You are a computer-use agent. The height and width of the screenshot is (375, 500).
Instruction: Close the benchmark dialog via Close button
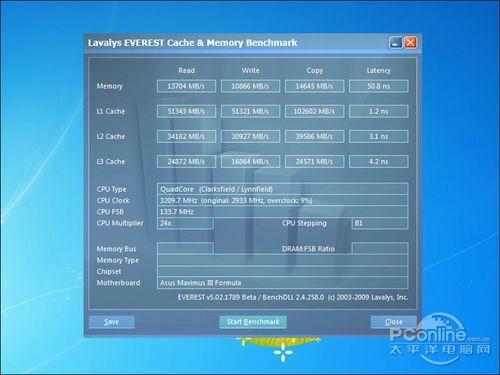[394, 322]
